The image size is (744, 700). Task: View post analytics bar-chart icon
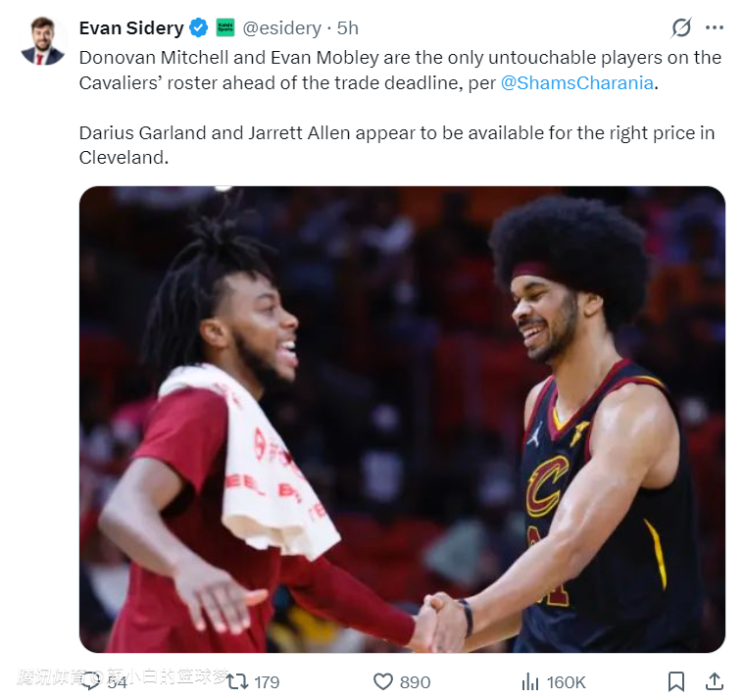coord(530,681)
